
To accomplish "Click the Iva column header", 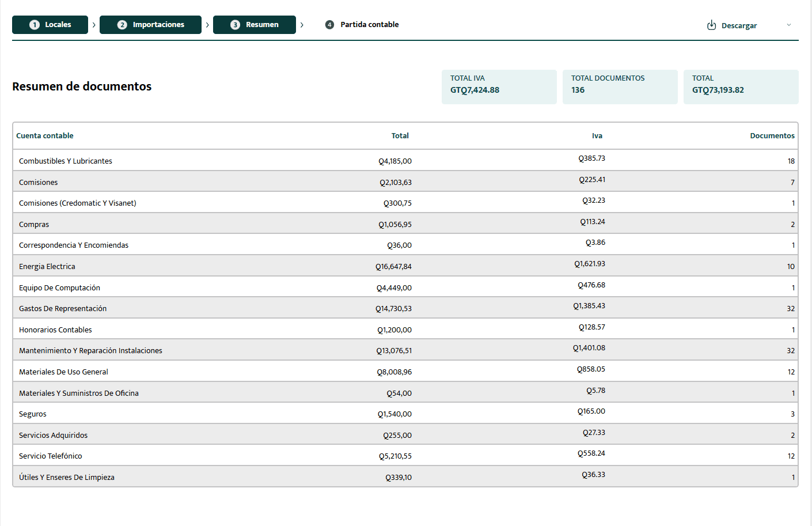I will tap(597, 136).
